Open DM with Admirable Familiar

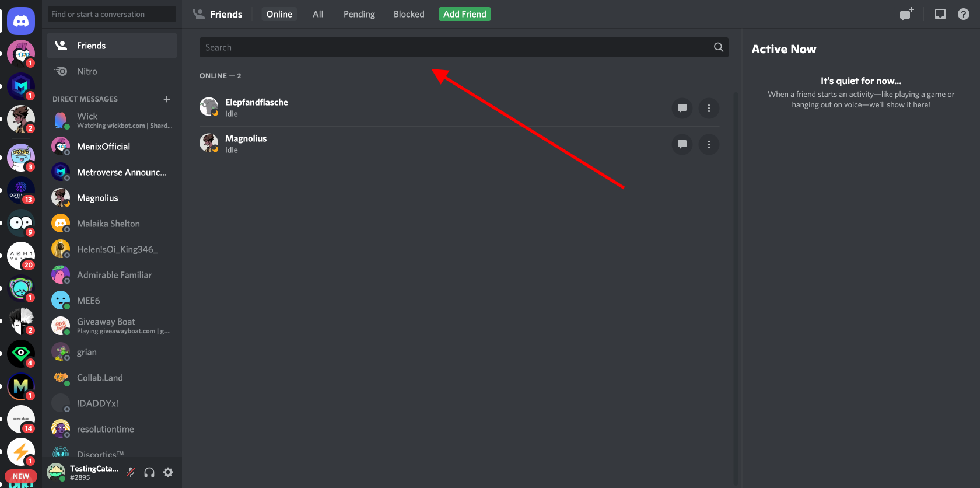112,275
